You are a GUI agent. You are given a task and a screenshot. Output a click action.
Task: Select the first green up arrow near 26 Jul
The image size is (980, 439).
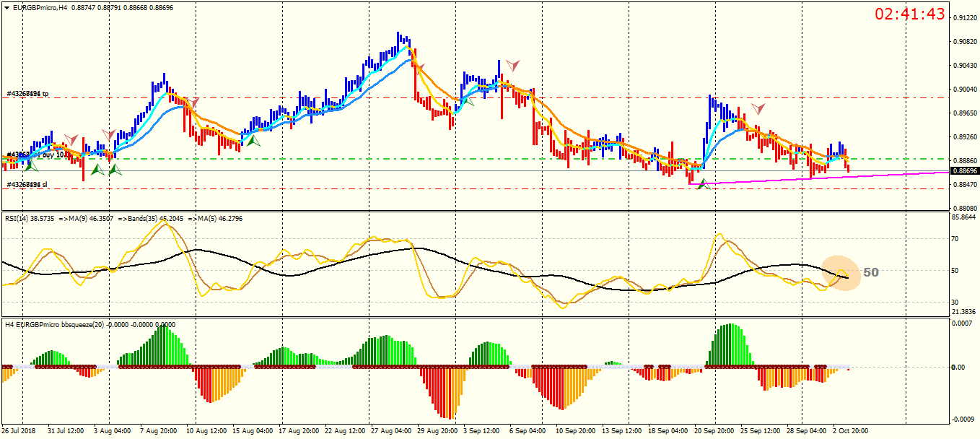[x=31, y=166]
